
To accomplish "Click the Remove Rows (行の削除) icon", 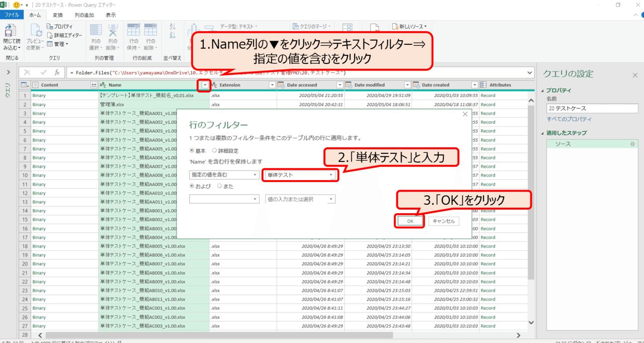I will [150, 30].
